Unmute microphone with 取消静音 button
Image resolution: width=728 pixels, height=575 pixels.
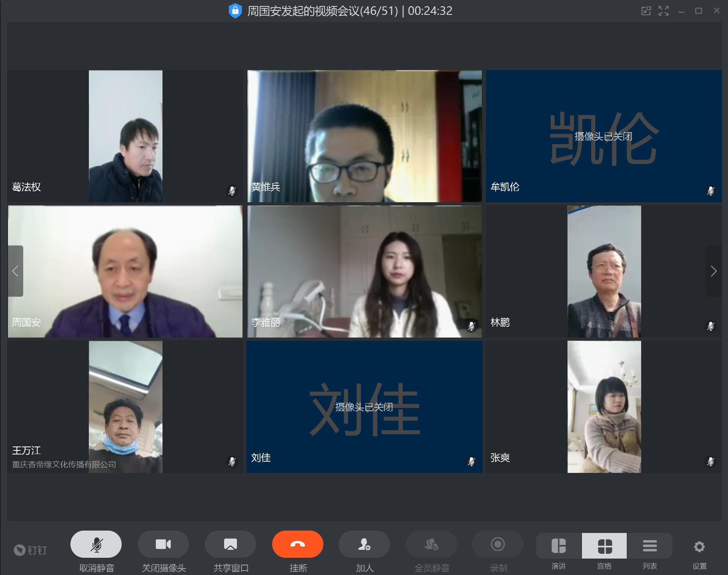[96, 544]
